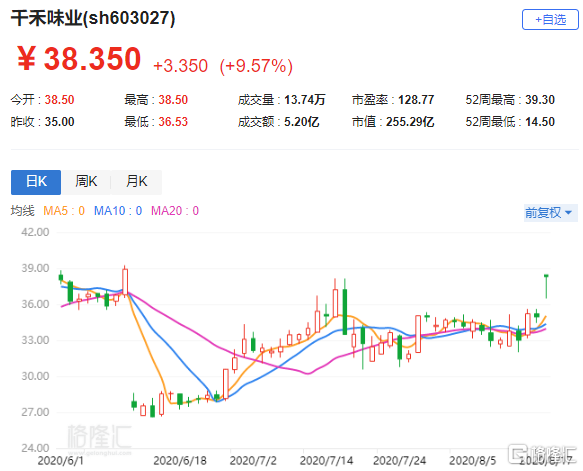The width and height of the screenshot is (583, 471).
Task: Select the 52周最高 value 39.30
Action: click(539, 100)
